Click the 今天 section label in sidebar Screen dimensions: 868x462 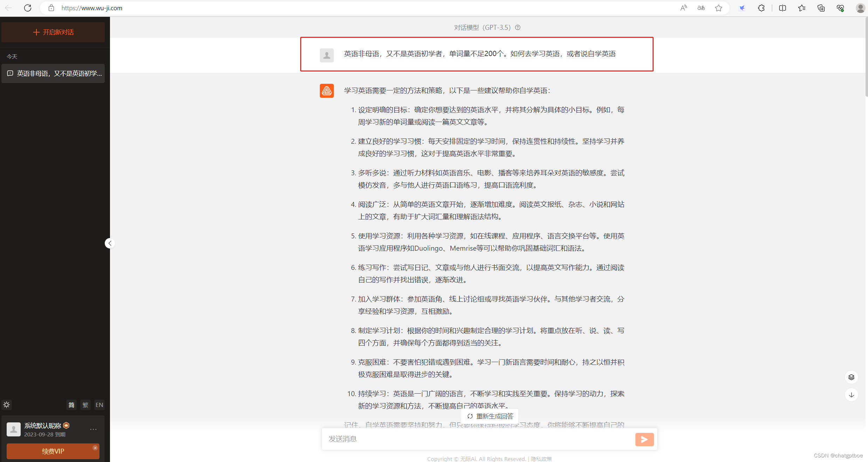click(x=12, y=56)
